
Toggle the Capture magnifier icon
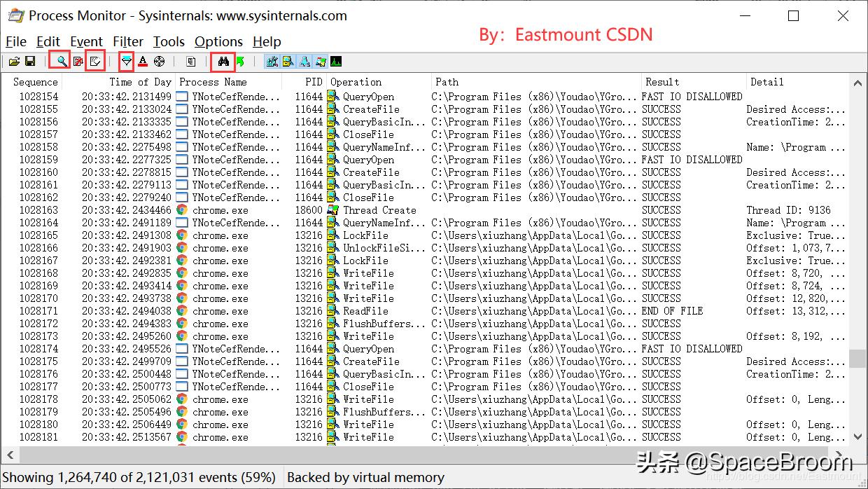(61, 62)
